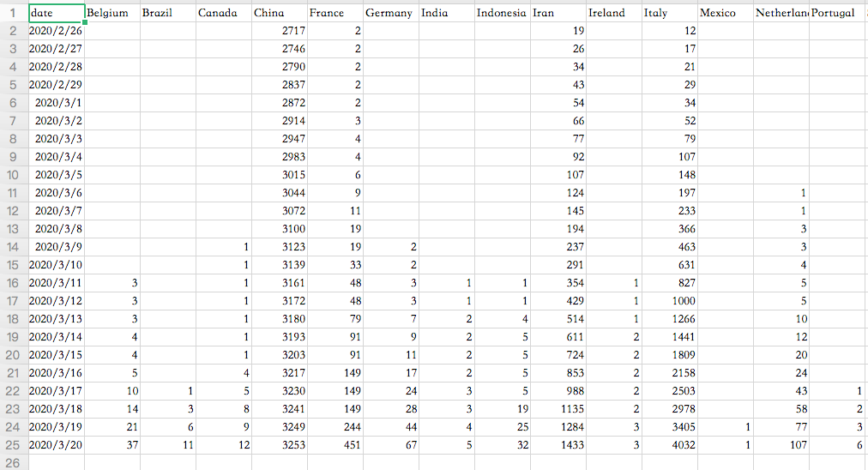868x470 pixels.
Task: Select the date cell 2020/3/15
Action: (x=57, y=355)
